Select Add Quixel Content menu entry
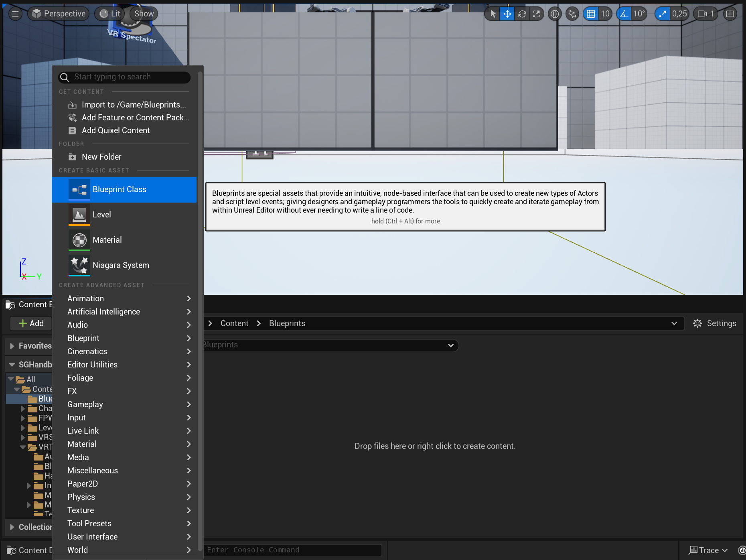This screenshot has width=746, height=560. tap(116, 130)
